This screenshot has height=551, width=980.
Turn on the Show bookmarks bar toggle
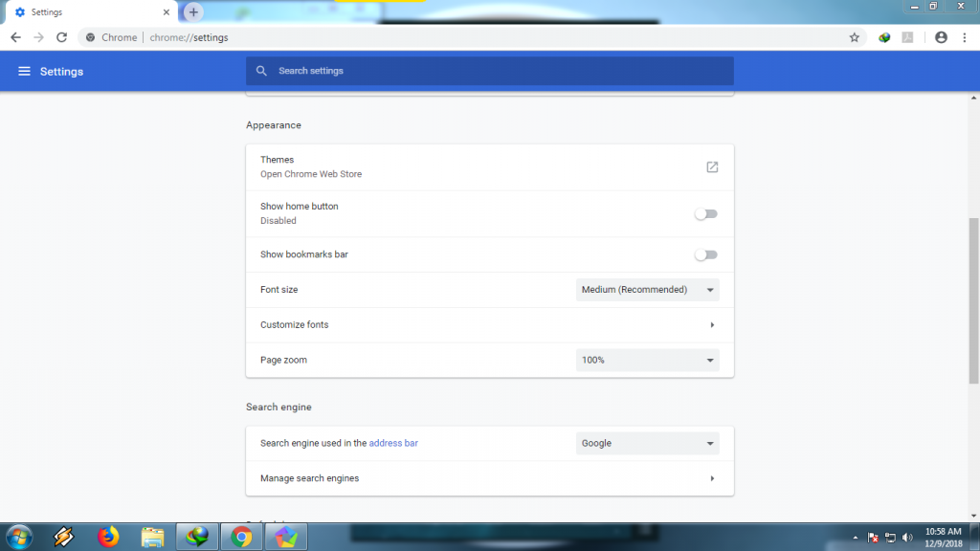coord(706,255)
